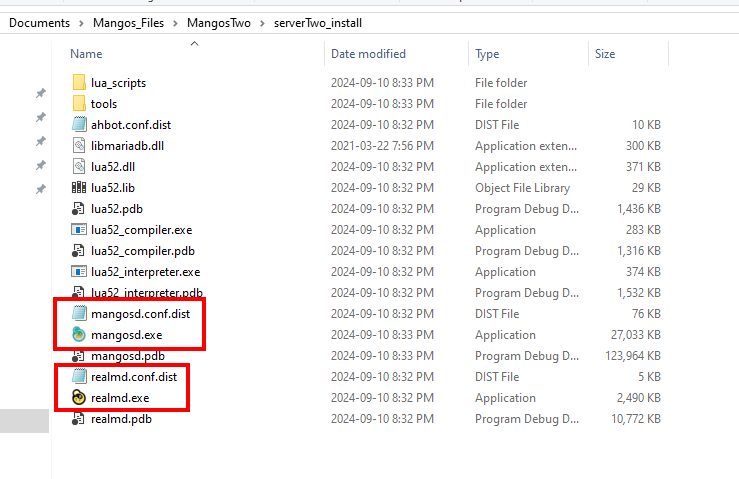Select the tools folder name
Screen dimensions: 739x479
(104, 104)
